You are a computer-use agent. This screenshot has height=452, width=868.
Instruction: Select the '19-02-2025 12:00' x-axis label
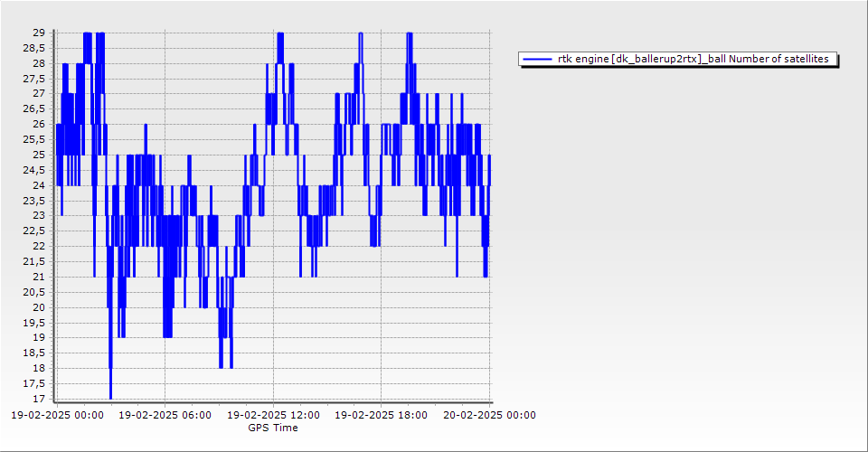tap(272, 416)
